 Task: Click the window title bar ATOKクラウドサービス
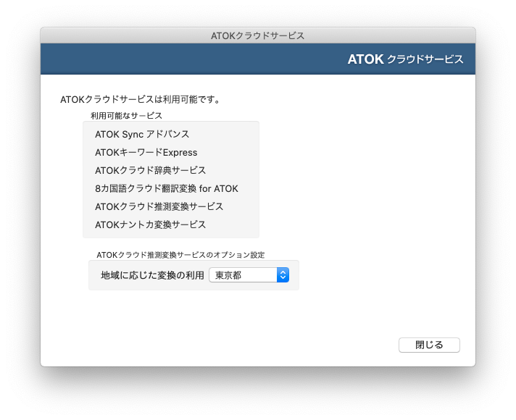pyautogui.click(x=258, y=35)
